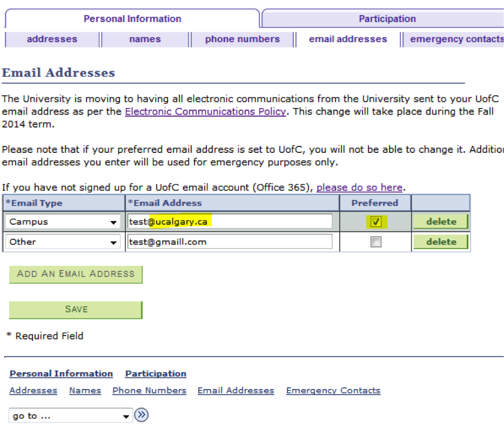Follow the 'please do so here' link
This screenshot has width=504, height=430.
[x=359, y=187]
